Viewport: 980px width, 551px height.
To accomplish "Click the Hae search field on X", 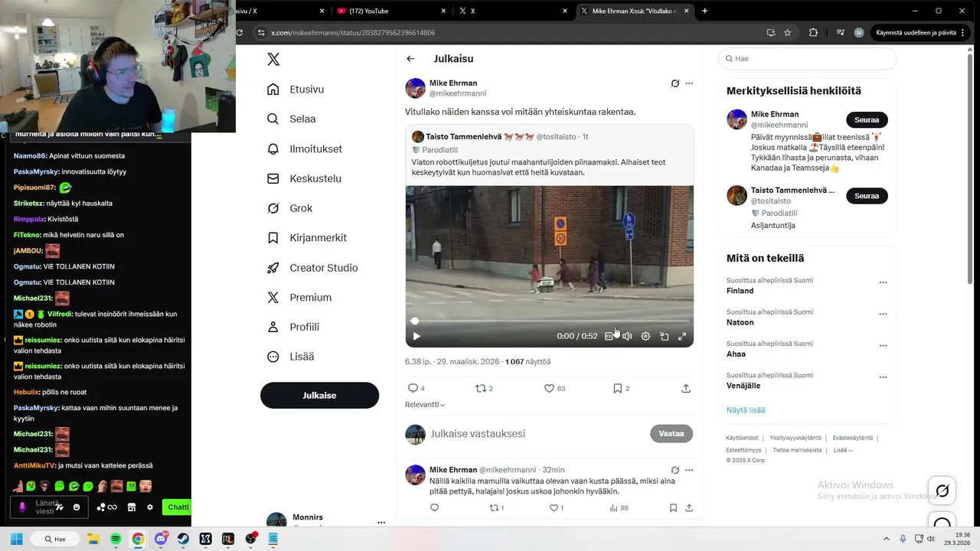I will [x=807, y=59].
